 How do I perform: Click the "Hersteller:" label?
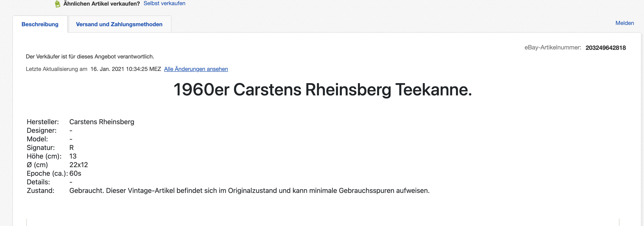pyautogui.click(x=43, y=122)
